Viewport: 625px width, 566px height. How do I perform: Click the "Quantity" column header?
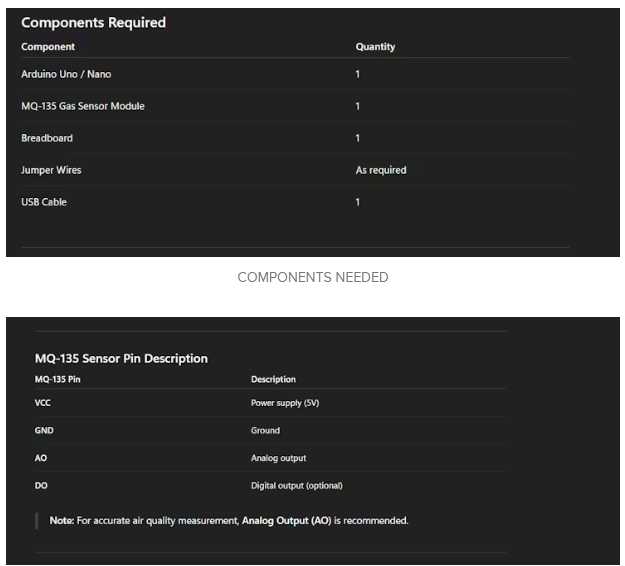pyautogui.click(x=375, y=47)
